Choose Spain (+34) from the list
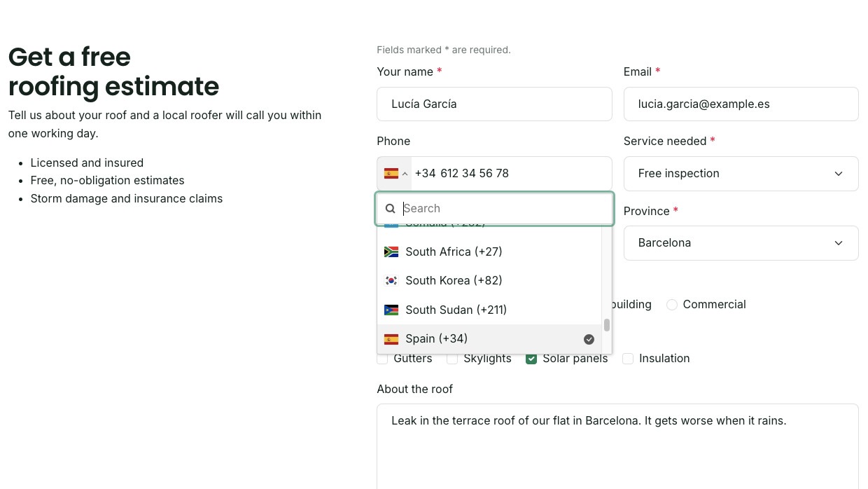868x489 pixels. tap(489, 339)
